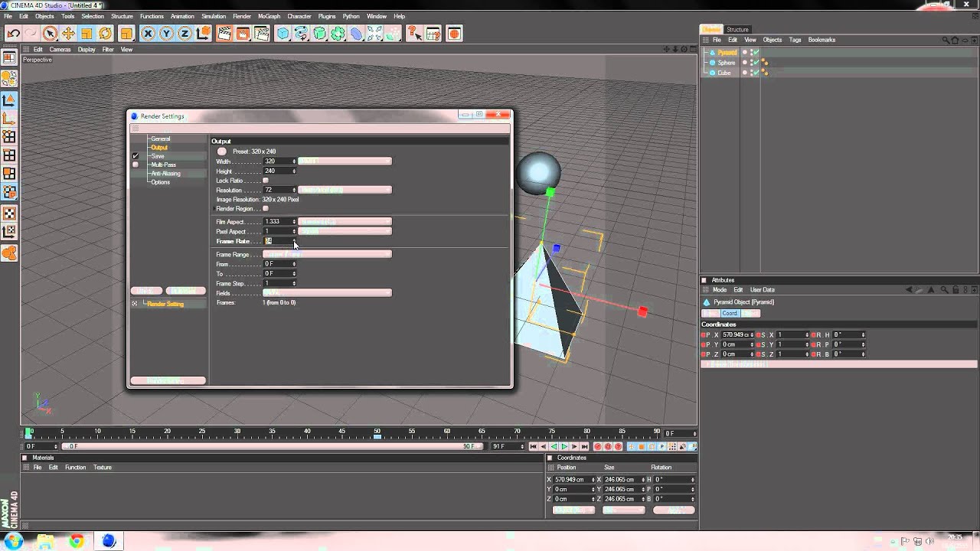
Task: Click the HyperNURBS generator icon
Action: coord(319,34)
